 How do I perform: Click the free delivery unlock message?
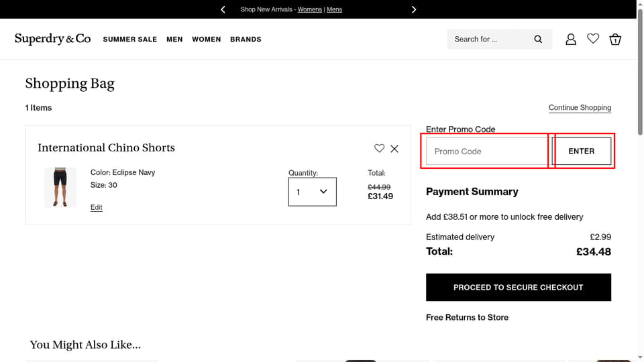click(504, 217)
